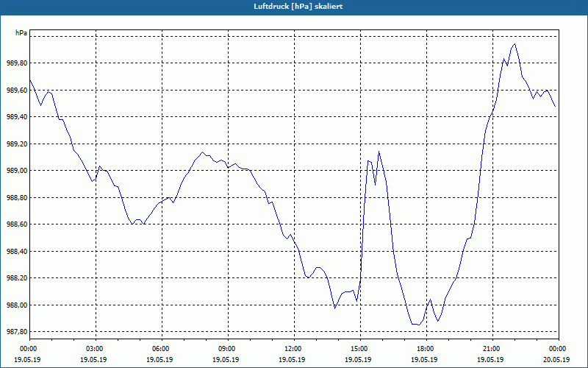The image size is (588, 368).
Task: Pick the "09:00" time axis label
Action: (226, 349)
